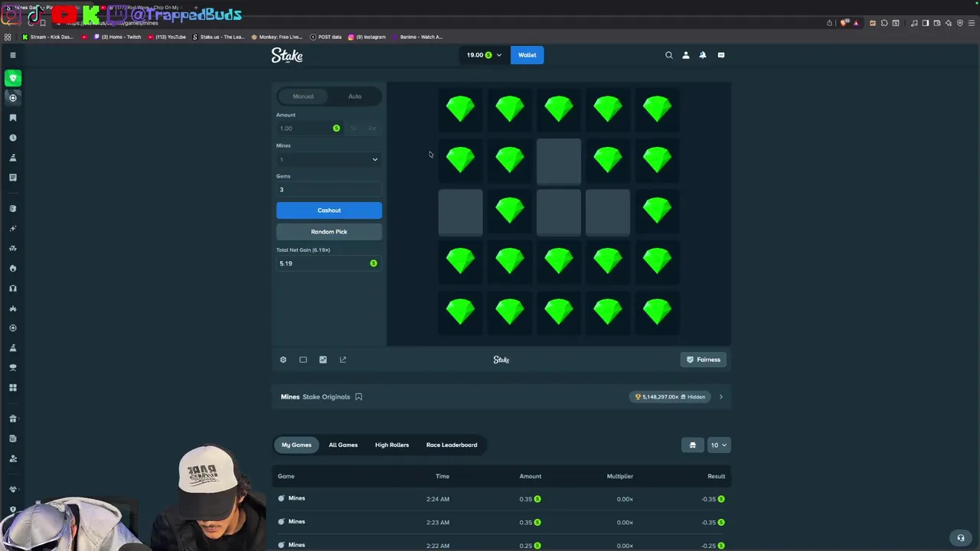980x551 pixels.
Task: Open the rows-per-page 10 dropdown
Action: point(719,445)
